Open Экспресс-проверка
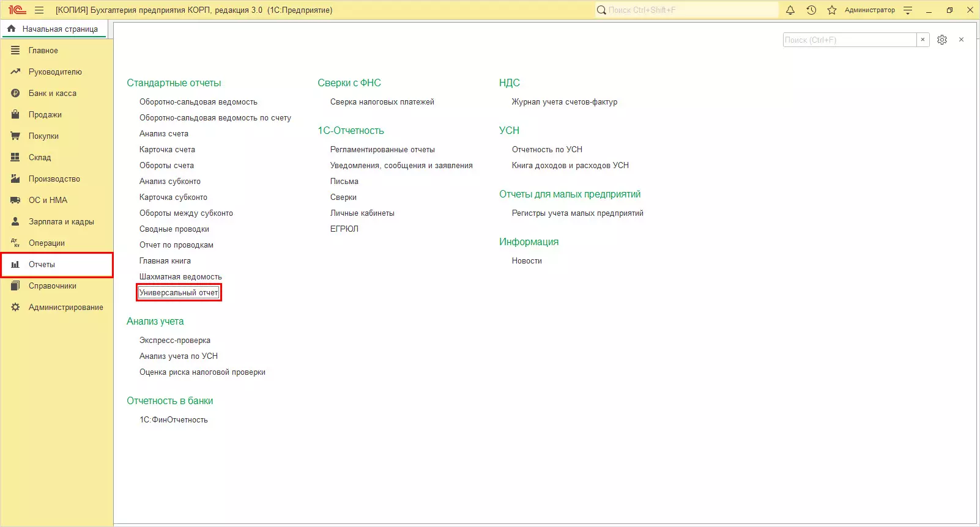Image resolution: width=980 pixels, height=527 pixels. 175,340
